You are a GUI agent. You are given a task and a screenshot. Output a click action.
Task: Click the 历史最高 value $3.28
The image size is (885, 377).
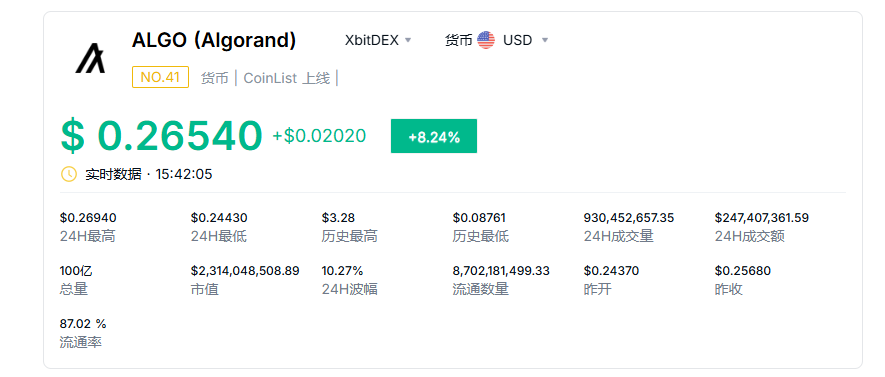click(338, 218)
